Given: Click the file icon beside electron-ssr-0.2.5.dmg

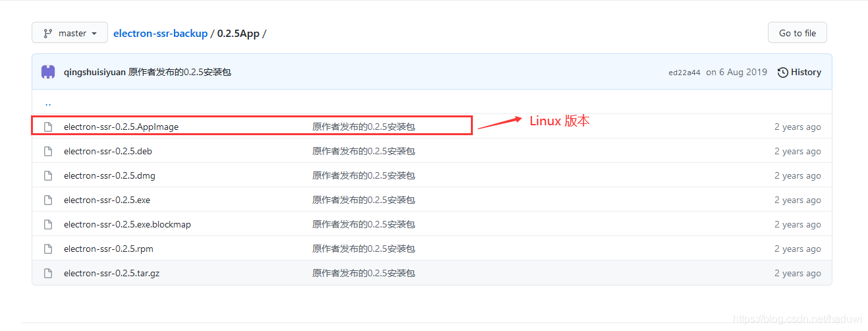Looking at the screenshot, I should [x=48, y=175].
